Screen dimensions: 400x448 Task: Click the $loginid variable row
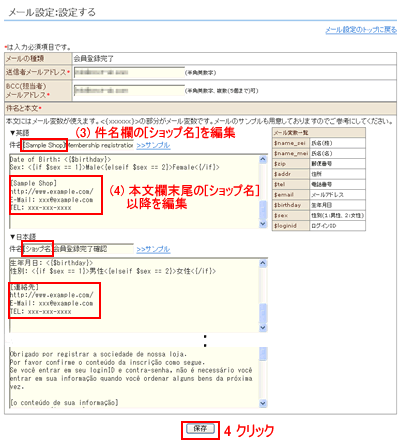319,226
